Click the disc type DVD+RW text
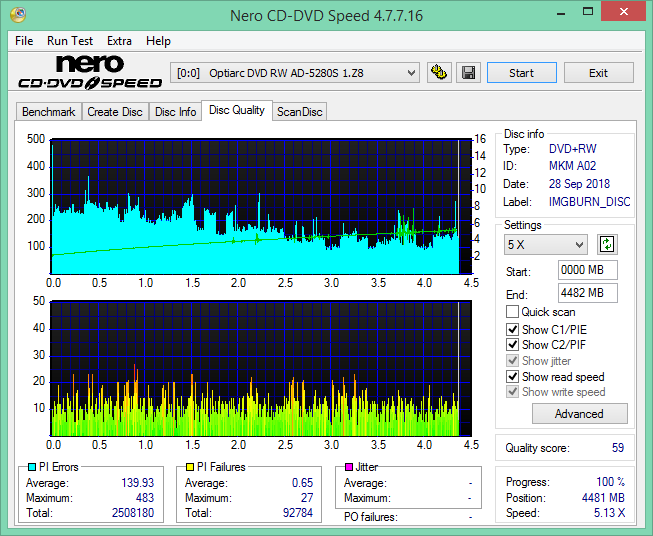Screen dimensions: 653x536 click(x=572, y=149)
